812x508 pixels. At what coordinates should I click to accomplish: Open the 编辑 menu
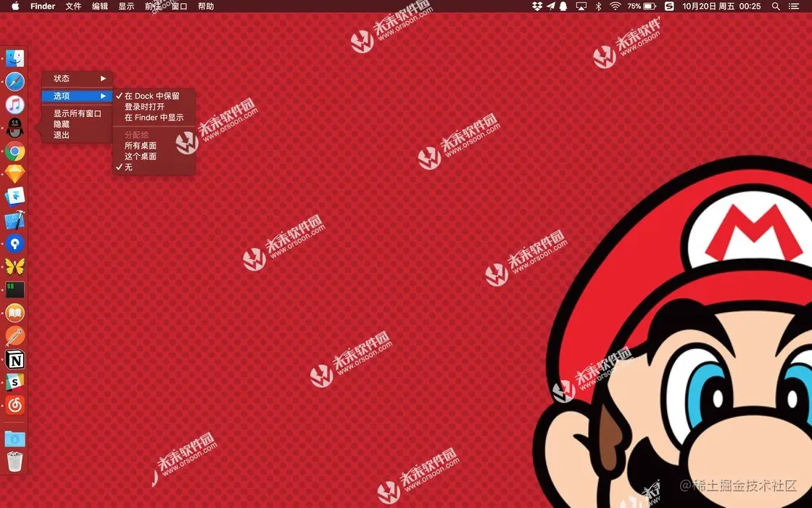tap(100, 7)
